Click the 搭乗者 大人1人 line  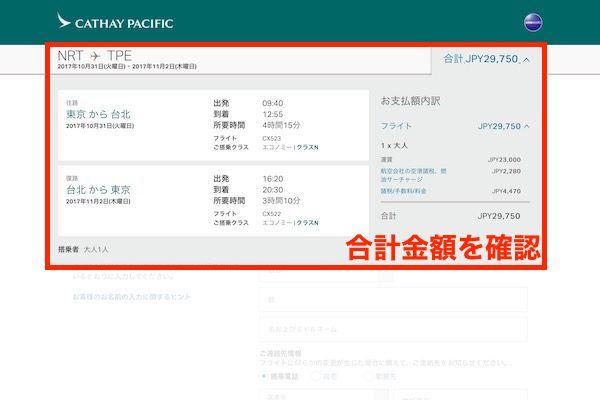[x=83, y=250]
